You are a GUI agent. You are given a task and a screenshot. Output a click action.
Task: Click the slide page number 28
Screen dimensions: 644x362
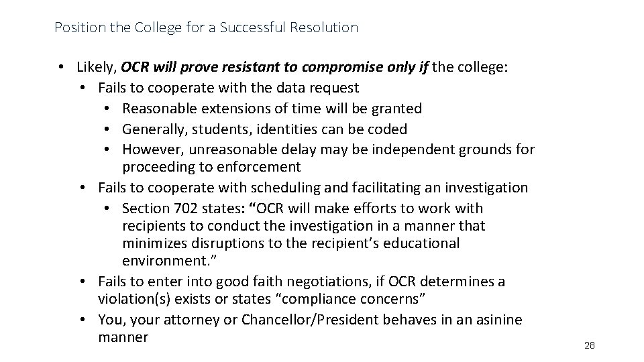click(x=590, y=345)
